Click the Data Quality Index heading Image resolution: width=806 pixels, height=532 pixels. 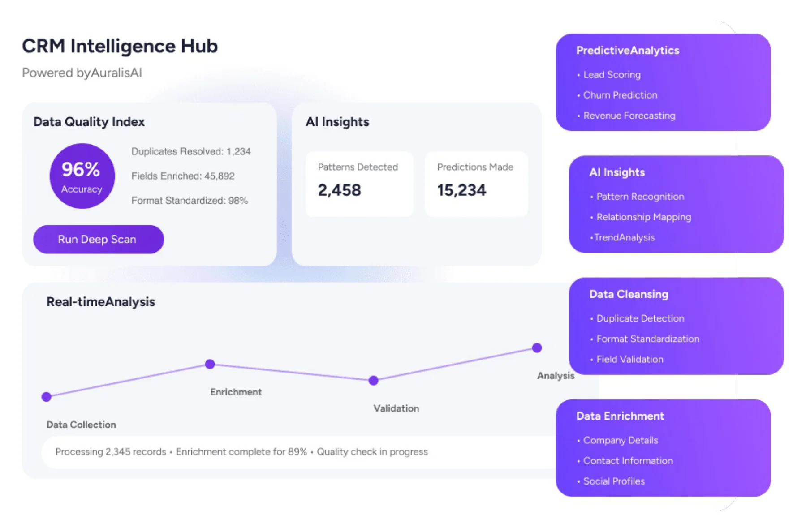click(89, 122)
